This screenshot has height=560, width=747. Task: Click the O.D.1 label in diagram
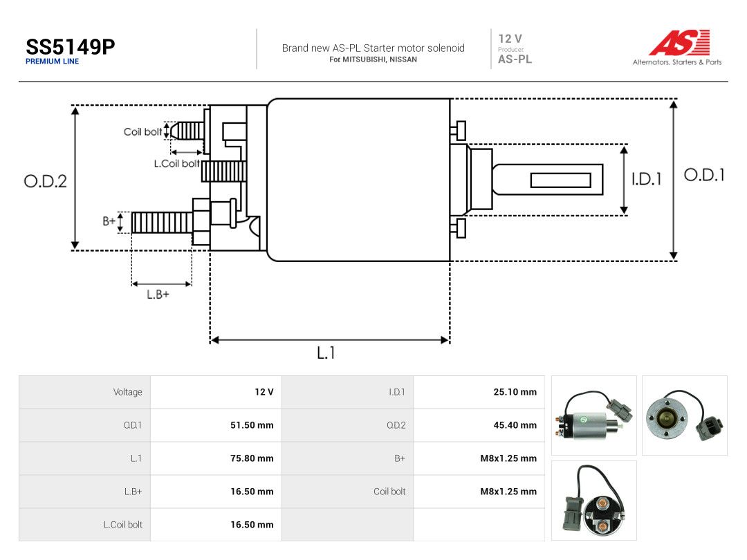pos(704,175)
